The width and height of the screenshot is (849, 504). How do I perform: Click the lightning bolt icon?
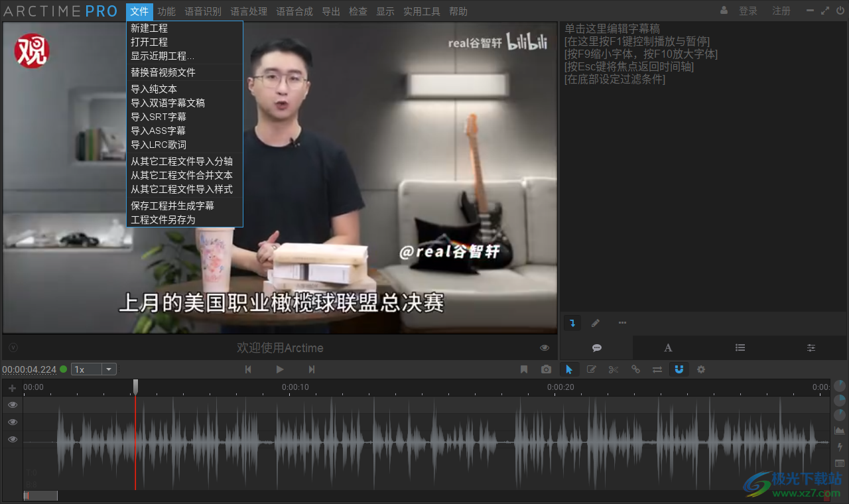click(840, 447)
